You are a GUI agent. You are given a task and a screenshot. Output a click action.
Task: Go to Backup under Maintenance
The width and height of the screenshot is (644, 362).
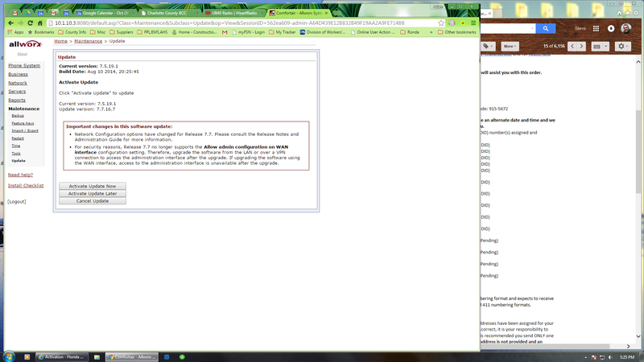18,116
